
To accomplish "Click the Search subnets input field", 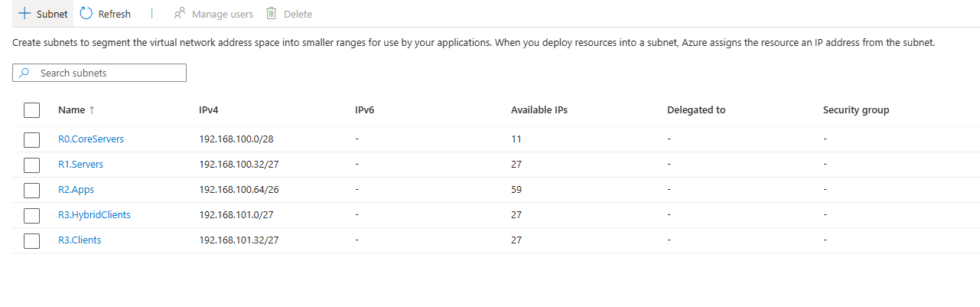I will tap(107, 73).
